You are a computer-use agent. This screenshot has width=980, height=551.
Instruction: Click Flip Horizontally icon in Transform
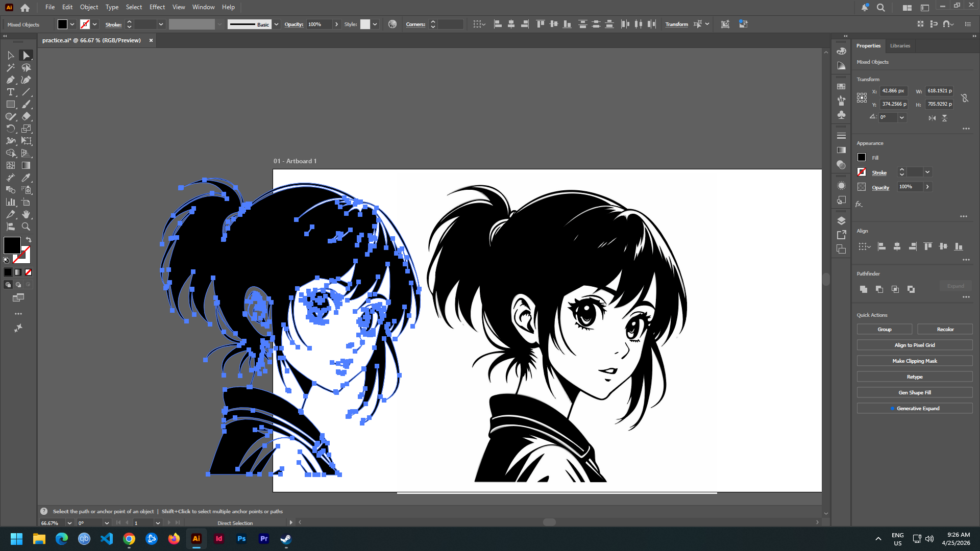click(x=932, y=118)
